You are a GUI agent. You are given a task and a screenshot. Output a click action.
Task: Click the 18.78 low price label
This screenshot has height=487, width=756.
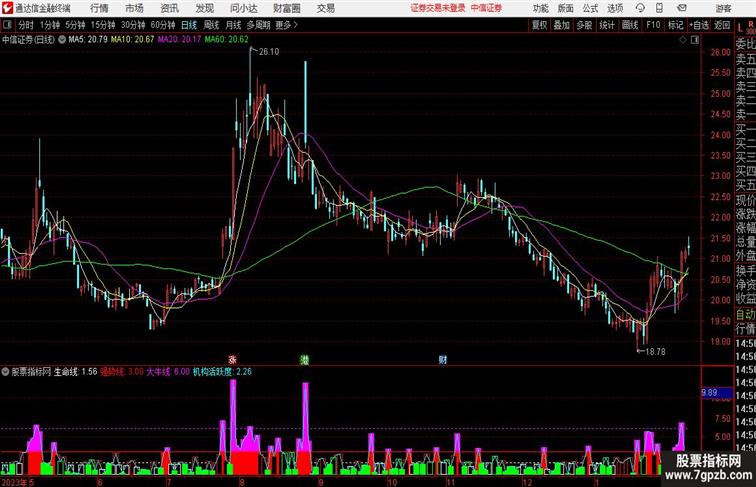[x=655, y=352]
